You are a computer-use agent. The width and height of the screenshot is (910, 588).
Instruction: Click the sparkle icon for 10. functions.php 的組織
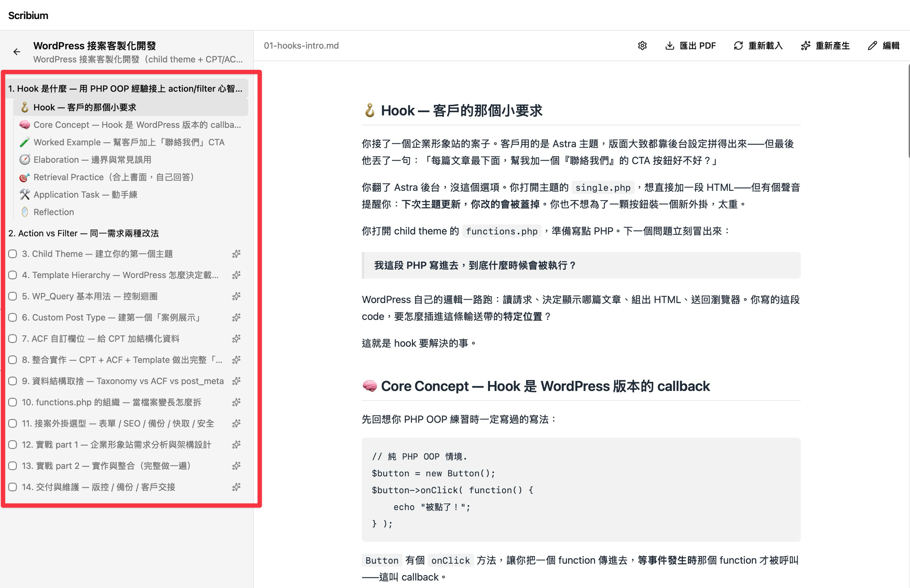pyautogui.click(x=236, y=402)
